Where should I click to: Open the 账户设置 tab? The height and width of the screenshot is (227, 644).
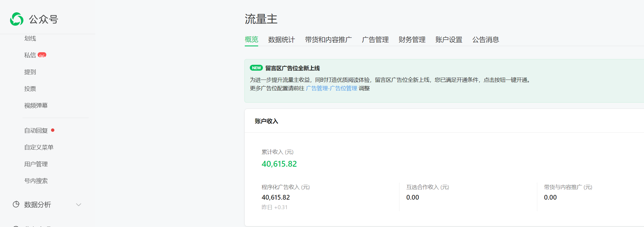tap(449, 40)
